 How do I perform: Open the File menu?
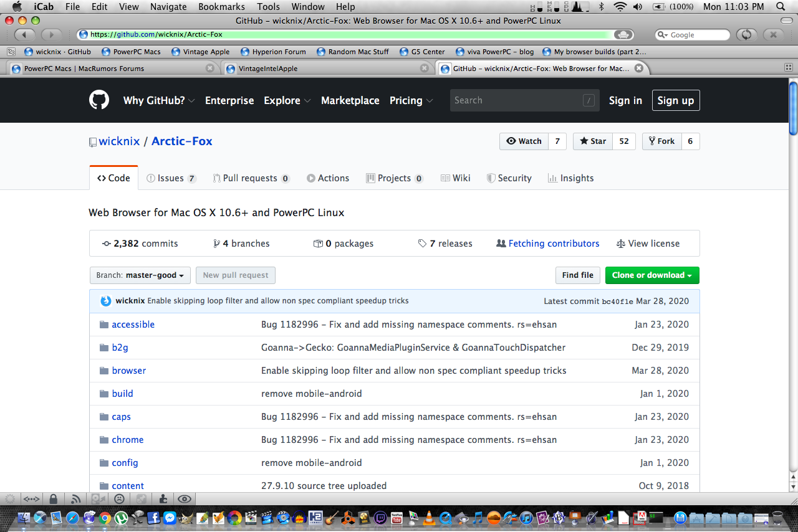point(72,7)
